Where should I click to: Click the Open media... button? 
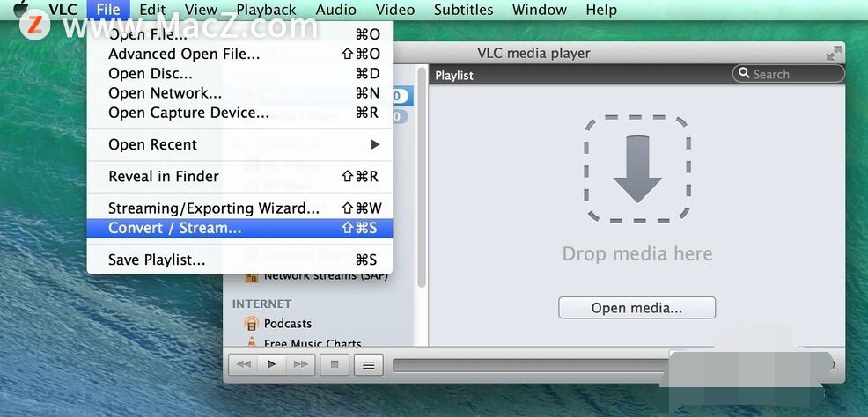coord(636,308)
